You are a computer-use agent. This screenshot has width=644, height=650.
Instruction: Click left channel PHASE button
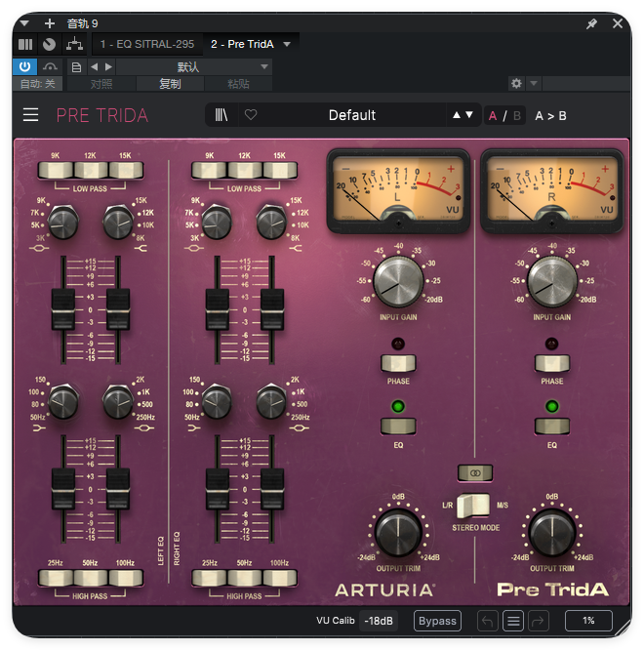pyautogui.click(x=398, y=363)
